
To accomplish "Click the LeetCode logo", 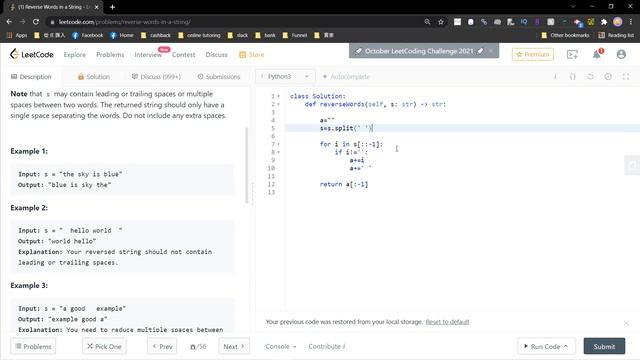I will pyautogui.click(x=32, y=54).
